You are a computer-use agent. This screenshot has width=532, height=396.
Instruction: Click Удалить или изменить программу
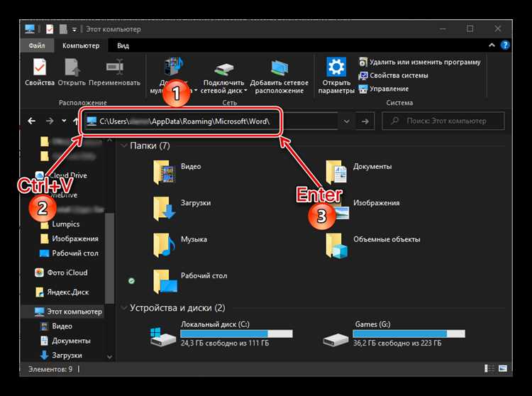pos(420,62)
